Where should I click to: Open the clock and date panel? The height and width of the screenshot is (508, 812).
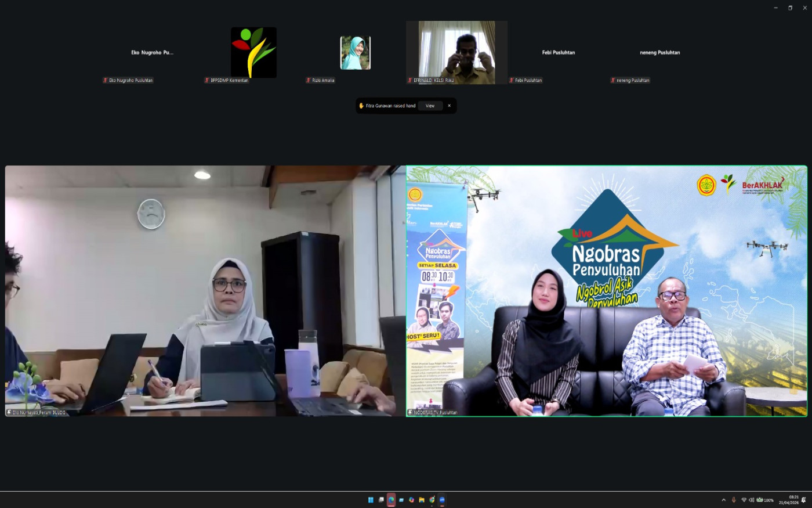789,500
